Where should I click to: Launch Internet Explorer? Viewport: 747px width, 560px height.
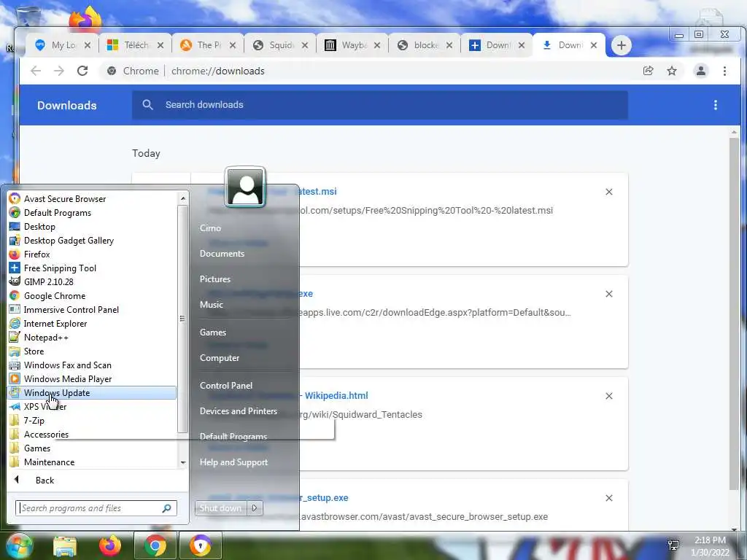tap(55, 323)
